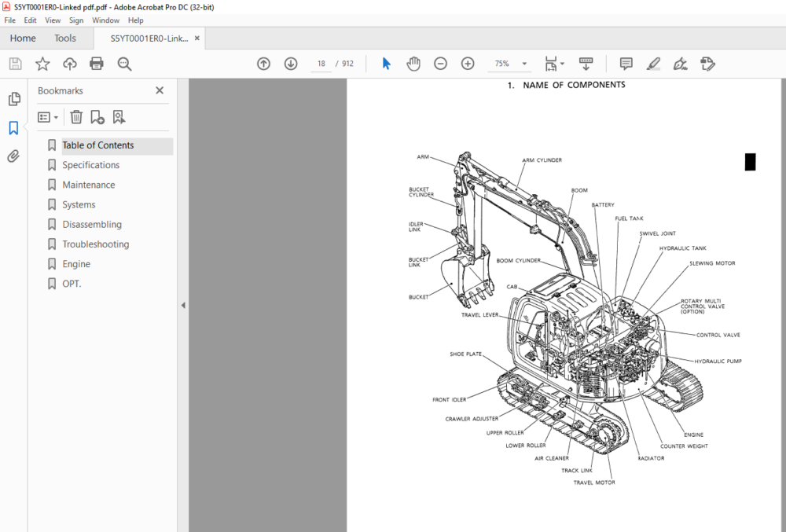Activate the Hand pan tool
Viewport: 786px width, 532px height.
click(413, 64)
